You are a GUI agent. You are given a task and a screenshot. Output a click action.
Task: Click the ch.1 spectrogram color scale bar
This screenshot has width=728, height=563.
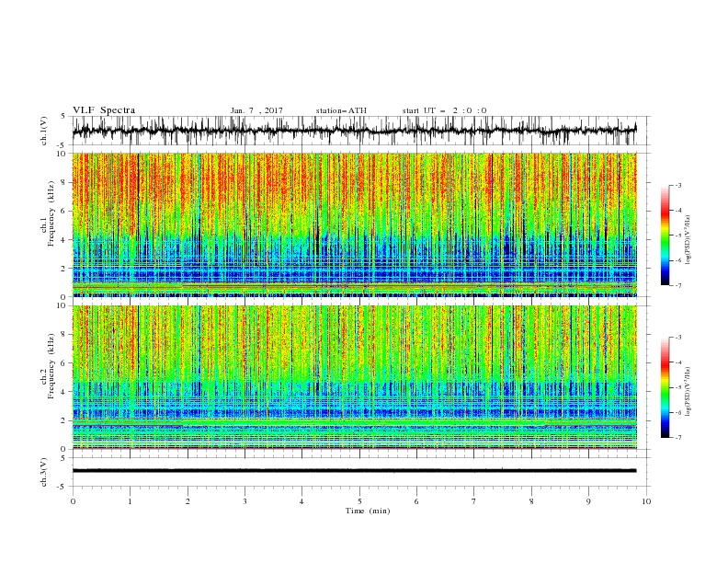[665, 236]
